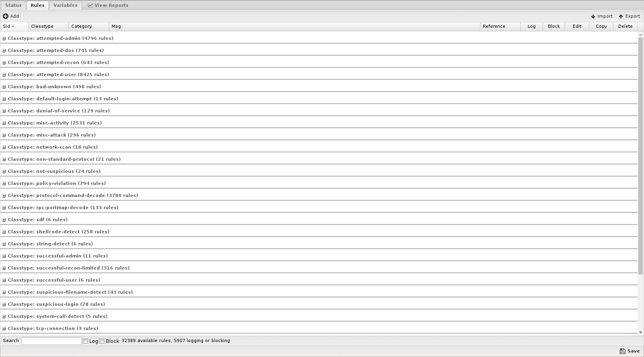Expand the misc-attack classtype group
This screenshot has height=357, width=644.
click(x=4, y=135)
